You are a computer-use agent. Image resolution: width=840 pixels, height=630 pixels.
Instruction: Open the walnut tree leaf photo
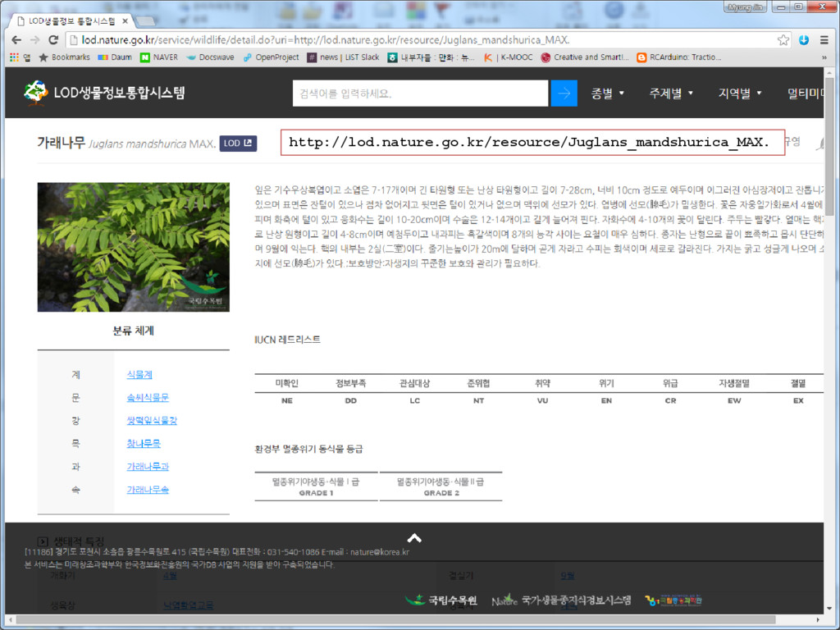[134, 247]
